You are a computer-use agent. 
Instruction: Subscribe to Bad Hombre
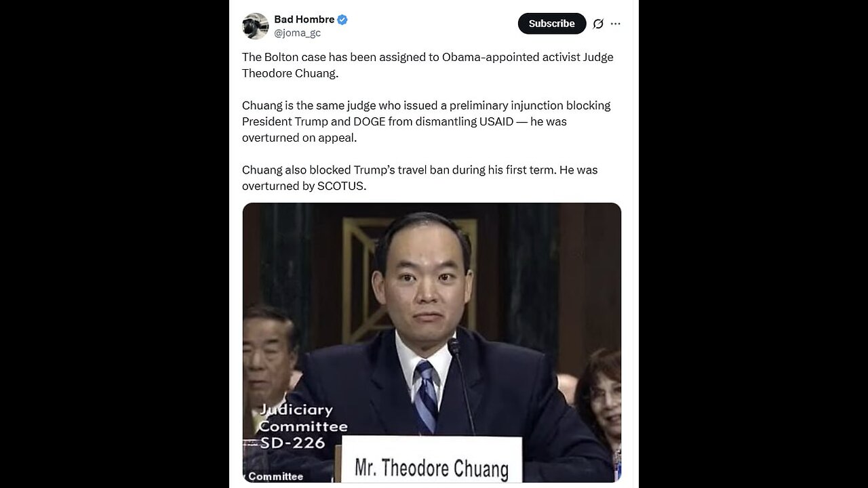pyautogui.click(x=552, y=23)
